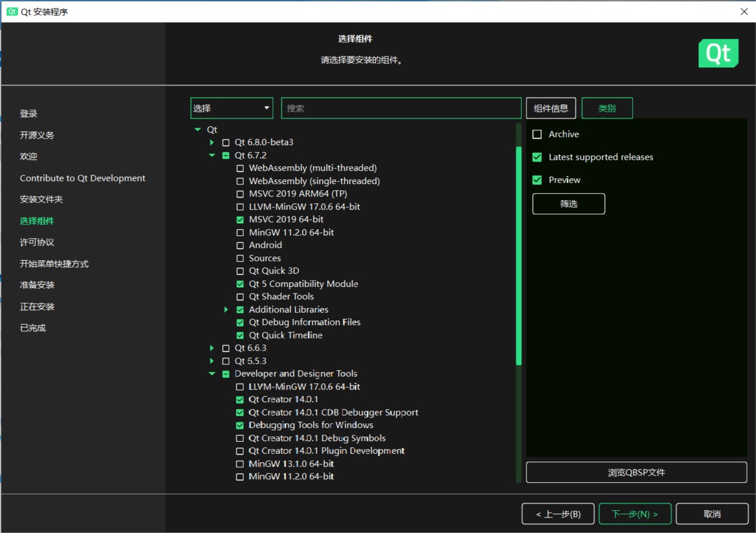Check the Qt 6.8.0-beta3 checkbox

coord(226,142)
